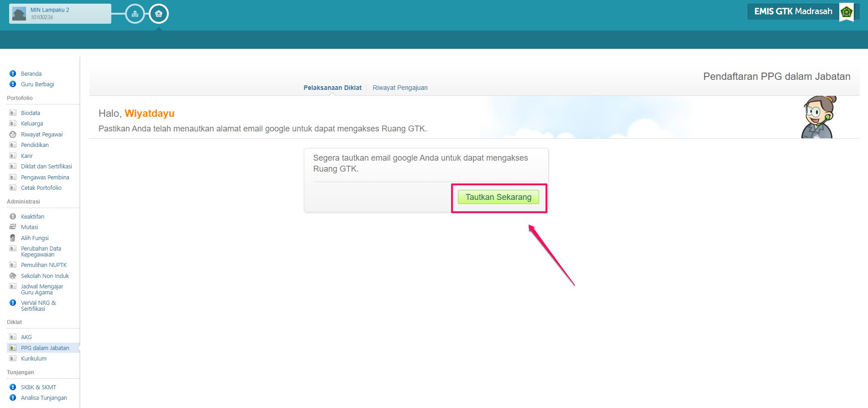Viewport: 868px width, 408px height.
Task: Open the Keaktifan menu item
Action: [32, 216]
